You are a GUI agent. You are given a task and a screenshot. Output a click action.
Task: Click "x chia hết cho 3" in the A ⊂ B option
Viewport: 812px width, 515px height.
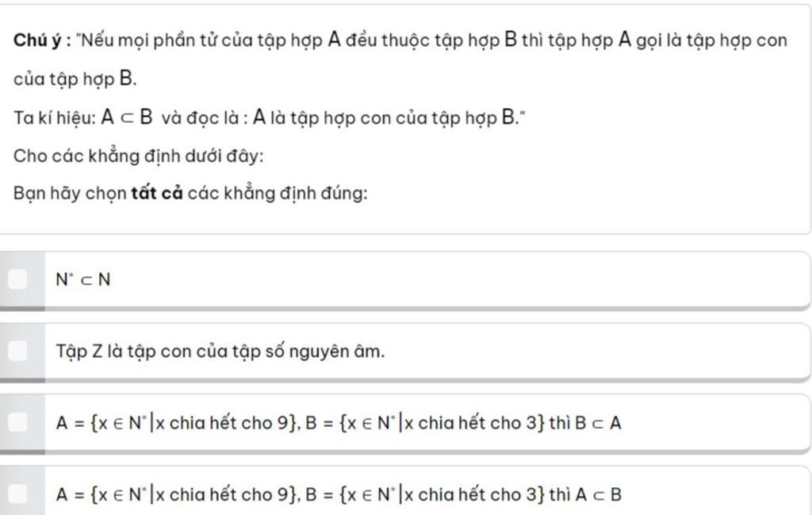point(473,495)
